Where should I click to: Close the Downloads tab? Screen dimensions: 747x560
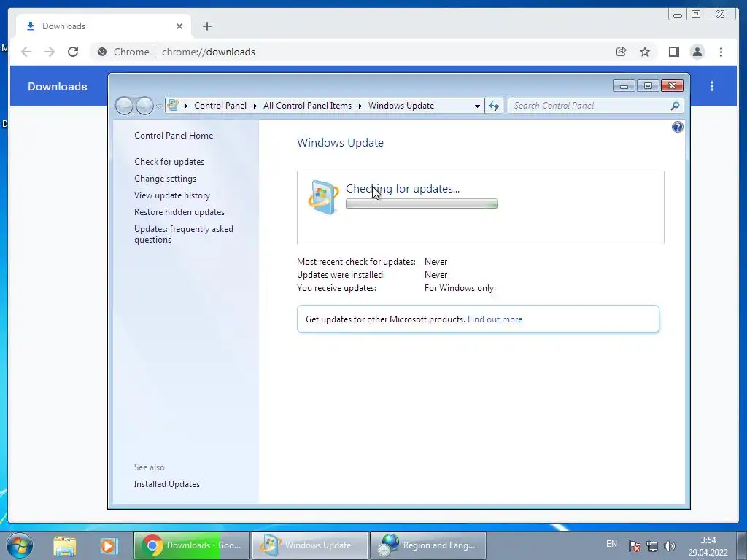(179, 26)
